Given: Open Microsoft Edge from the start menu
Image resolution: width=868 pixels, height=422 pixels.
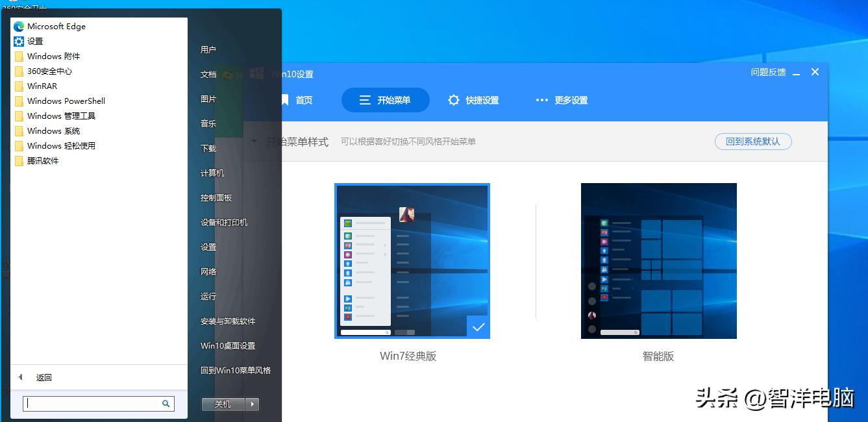Looking at the screenshot, I should (56, 26).
